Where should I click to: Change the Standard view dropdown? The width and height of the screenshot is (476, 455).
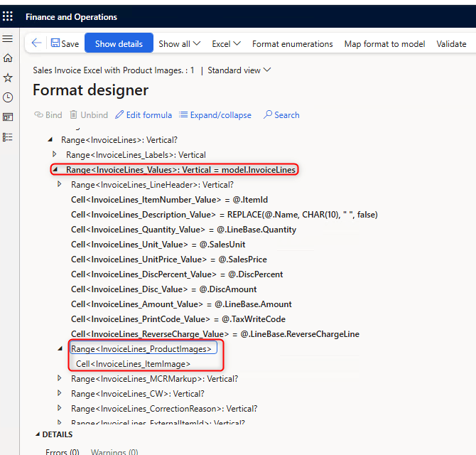239,70
